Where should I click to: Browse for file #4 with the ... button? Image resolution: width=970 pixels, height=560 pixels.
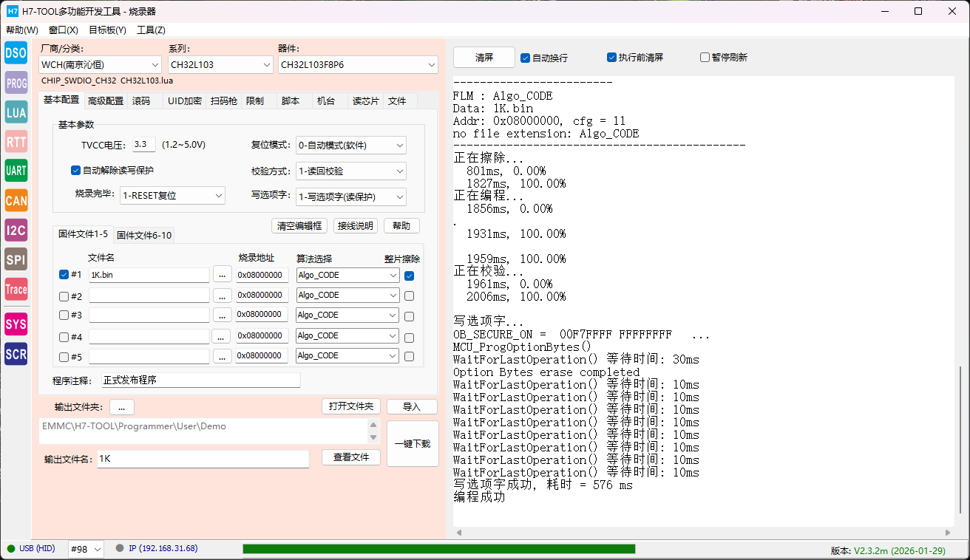point(222,336)
